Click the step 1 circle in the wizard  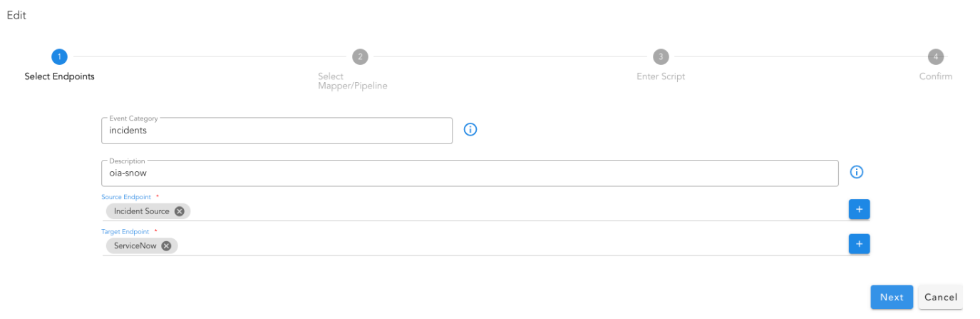click(x=59, y=57)
